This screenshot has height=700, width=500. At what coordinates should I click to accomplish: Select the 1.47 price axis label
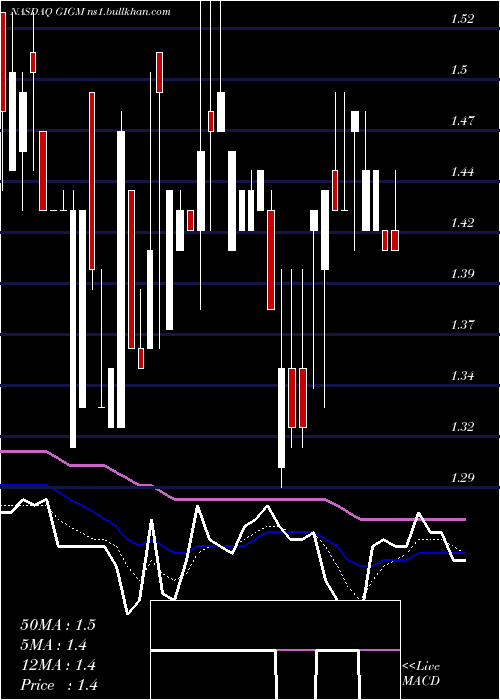pyautogui.click(x=462, y=121)
